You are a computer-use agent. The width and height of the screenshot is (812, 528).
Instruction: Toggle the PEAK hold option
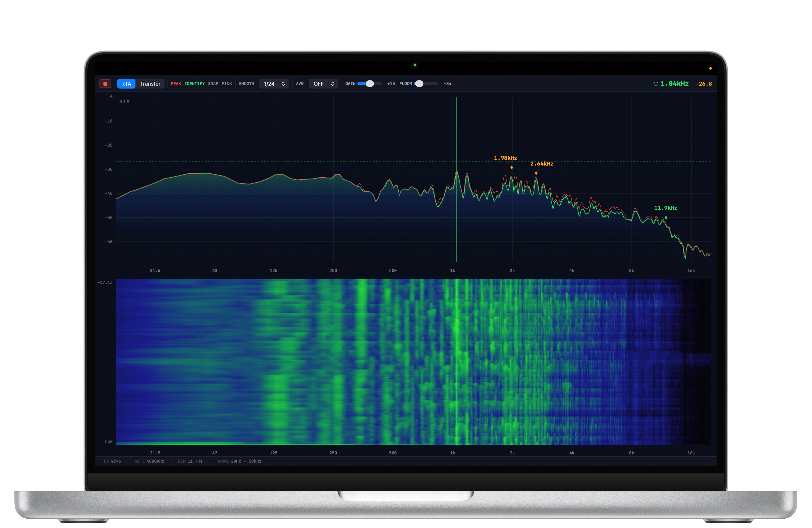point(176,84)
